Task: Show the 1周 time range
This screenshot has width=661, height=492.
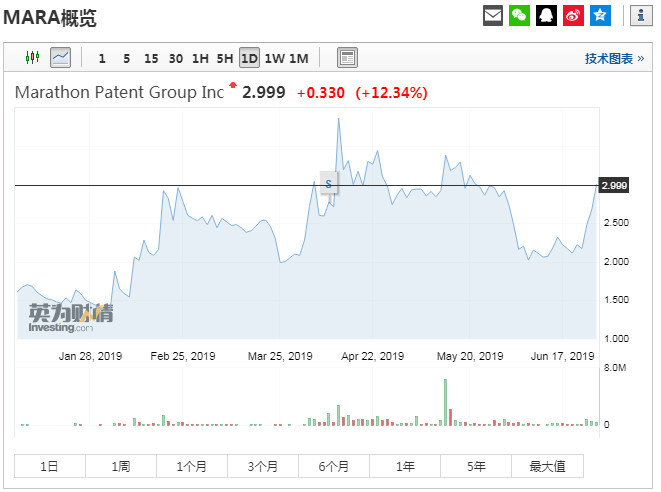Action: click(121, 466)
